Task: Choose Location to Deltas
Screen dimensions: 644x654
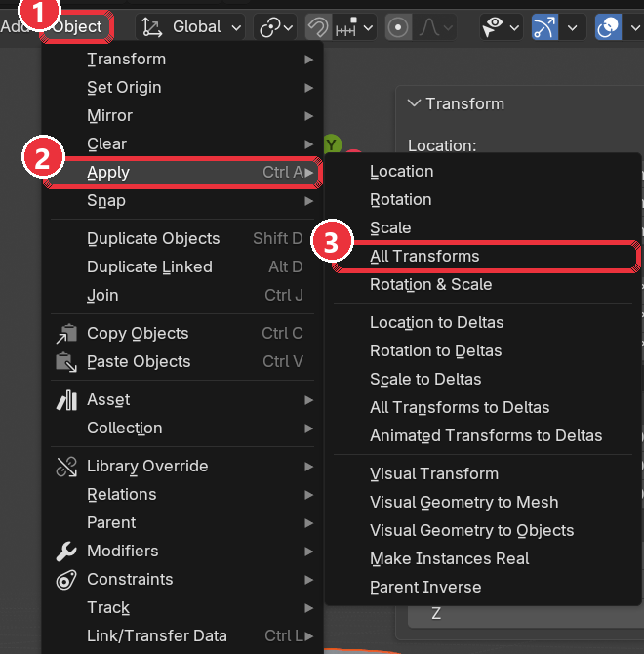Action: coord(483,323)
